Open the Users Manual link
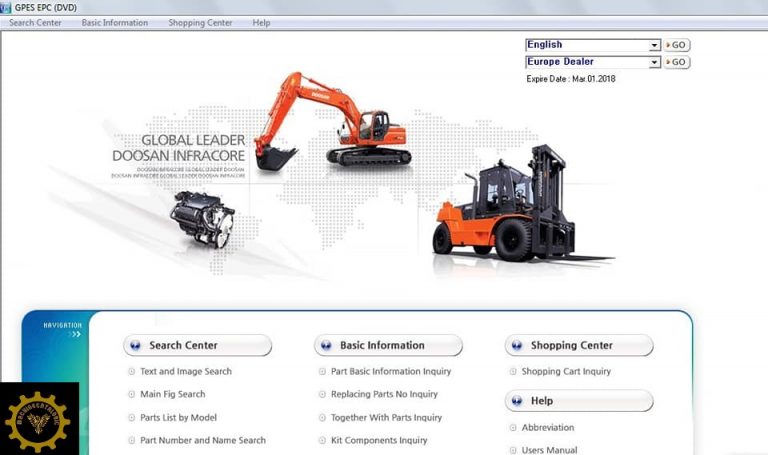This screenshot has width=768, height=455. [x=549, y=450]
